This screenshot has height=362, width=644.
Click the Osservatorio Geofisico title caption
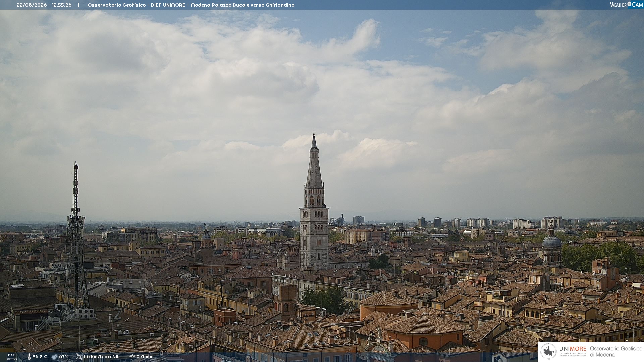pos(191,5)
